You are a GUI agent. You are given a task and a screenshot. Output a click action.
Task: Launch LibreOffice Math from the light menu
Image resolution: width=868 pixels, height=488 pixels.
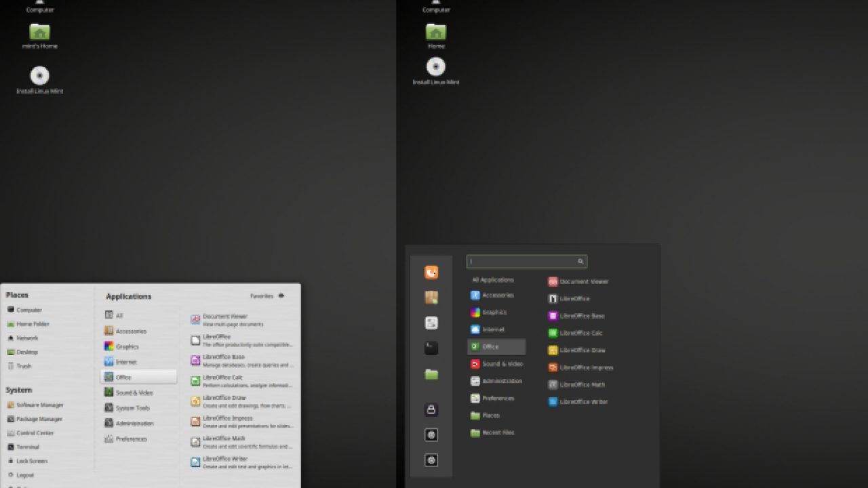click(x=241, y=442)
